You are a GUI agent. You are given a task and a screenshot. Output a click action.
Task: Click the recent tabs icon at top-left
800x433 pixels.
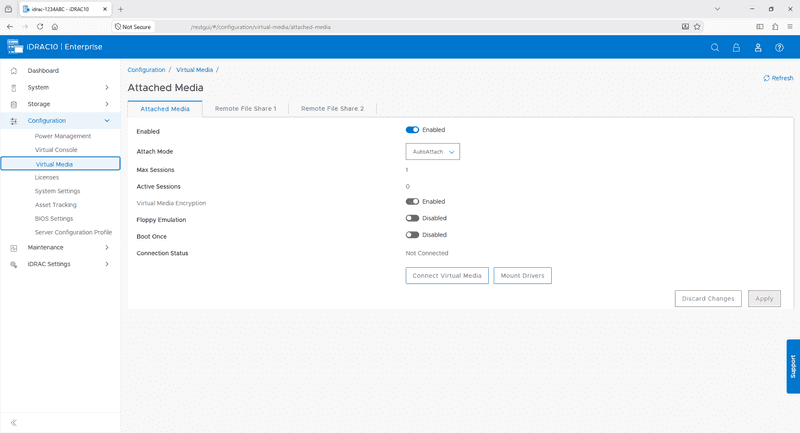[x=8, y=9]
